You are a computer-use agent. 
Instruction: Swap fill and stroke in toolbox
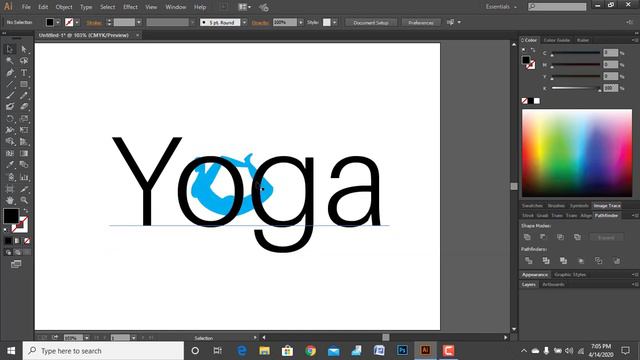(26, 210)
